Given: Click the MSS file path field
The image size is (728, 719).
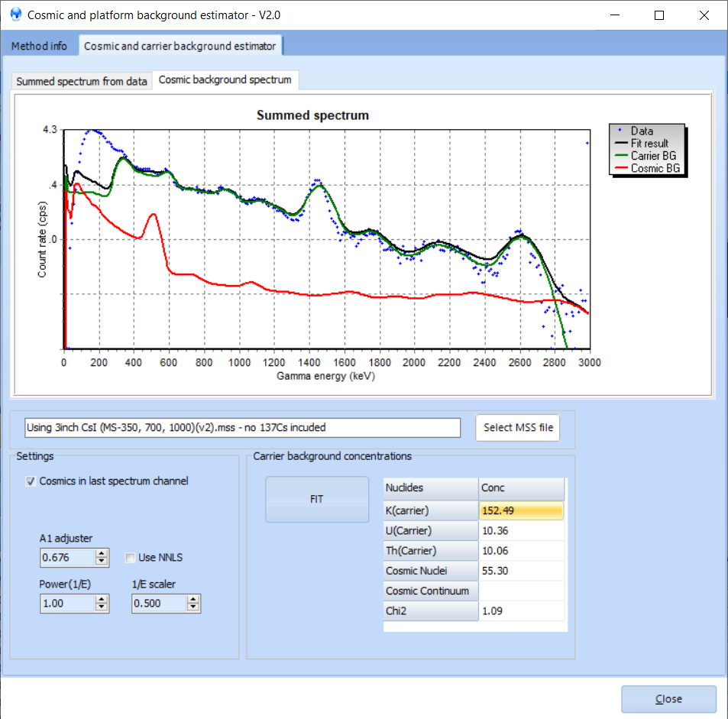Looking at the screenshot, I should click(x=242, y=428).
